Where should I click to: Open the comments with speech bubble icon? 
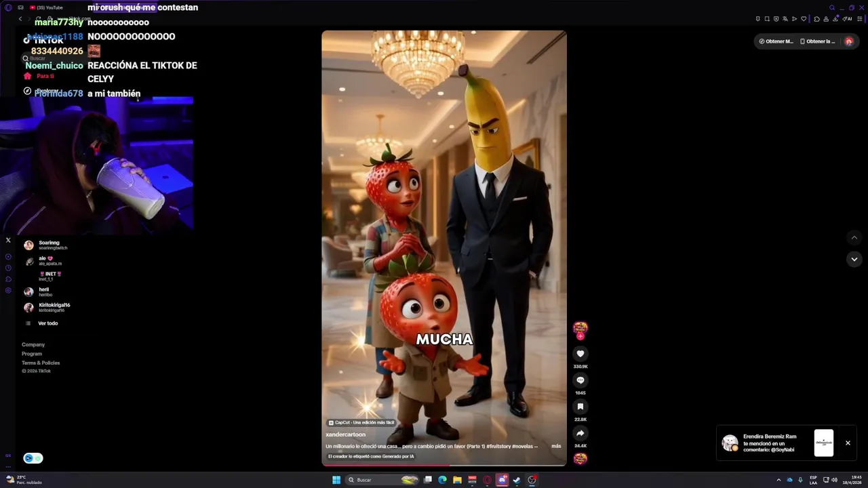pos(580,380)
